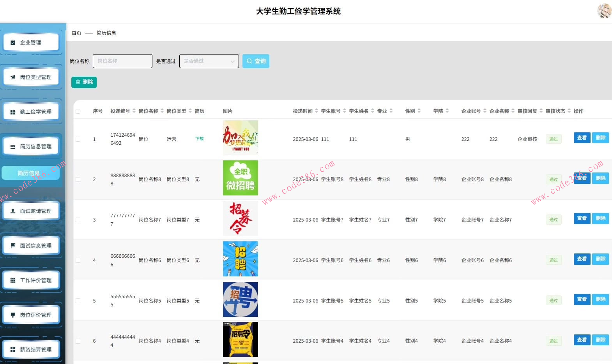The width and height of the screenshot is (612, 364).
Task: Click the 企业管理 clipboard icon
Action: tap(13, 42)
